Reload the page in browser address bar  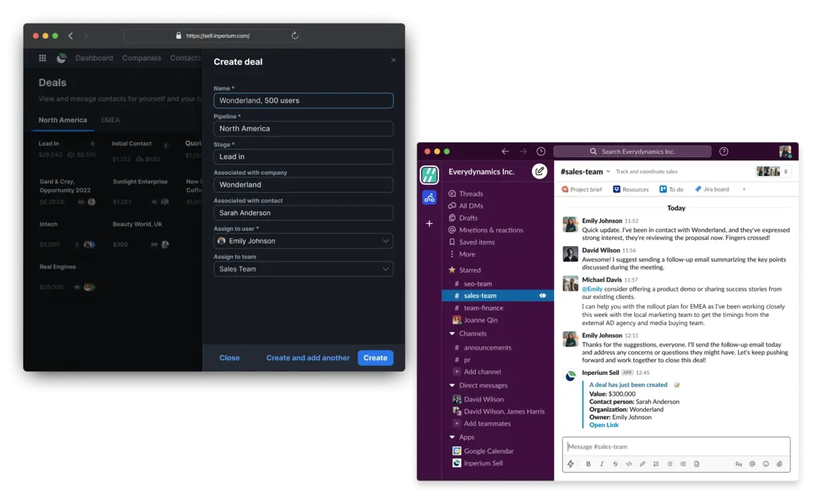click(x=295, y=36)
